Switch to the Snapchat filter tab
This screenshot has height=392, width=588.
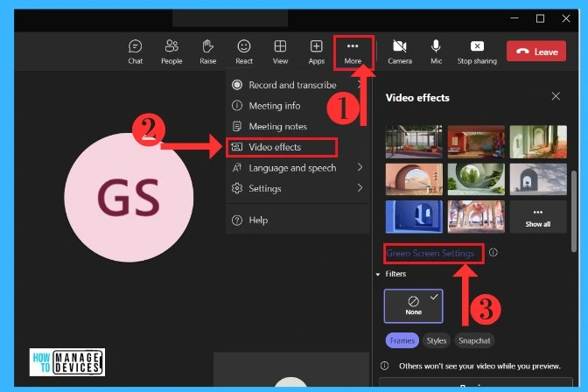[474, 340]
